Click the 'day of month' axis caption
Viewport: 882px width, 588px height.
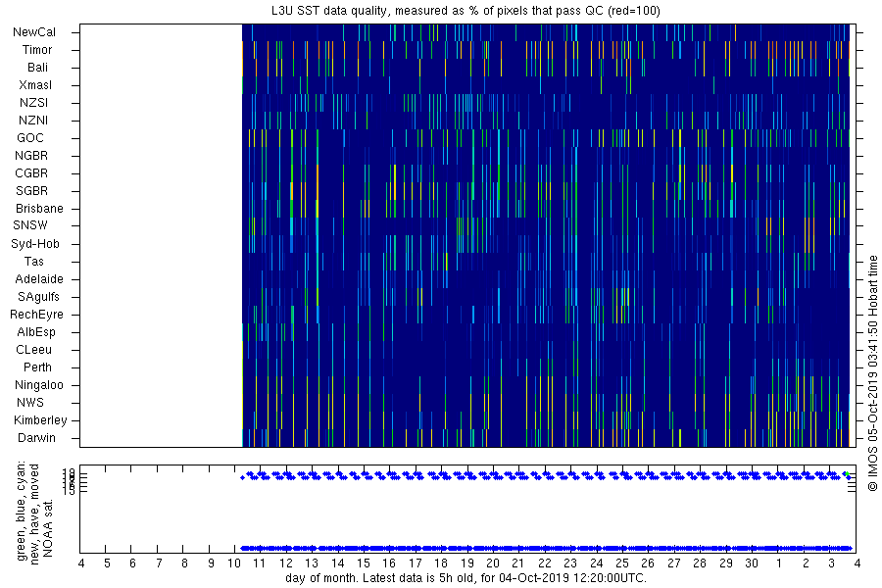[465, 578]
